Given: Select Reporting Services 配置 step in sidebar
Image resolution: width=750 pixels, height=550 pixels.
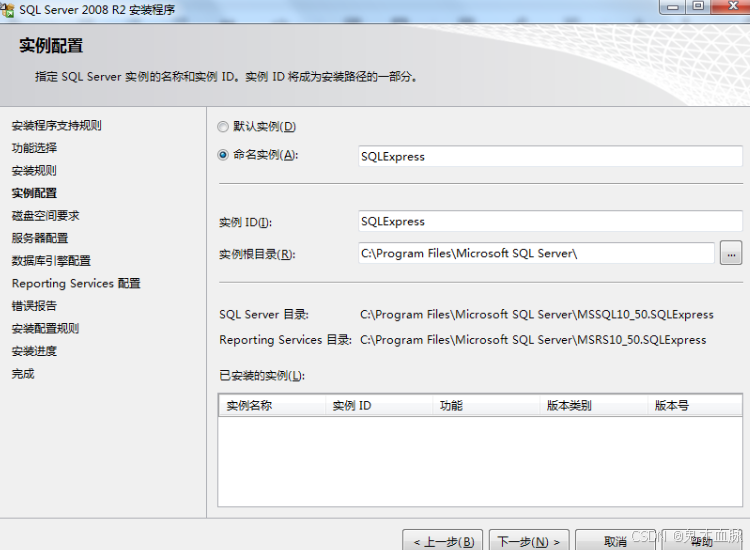Looking at the screenshot, I should [x=76, y=284].
